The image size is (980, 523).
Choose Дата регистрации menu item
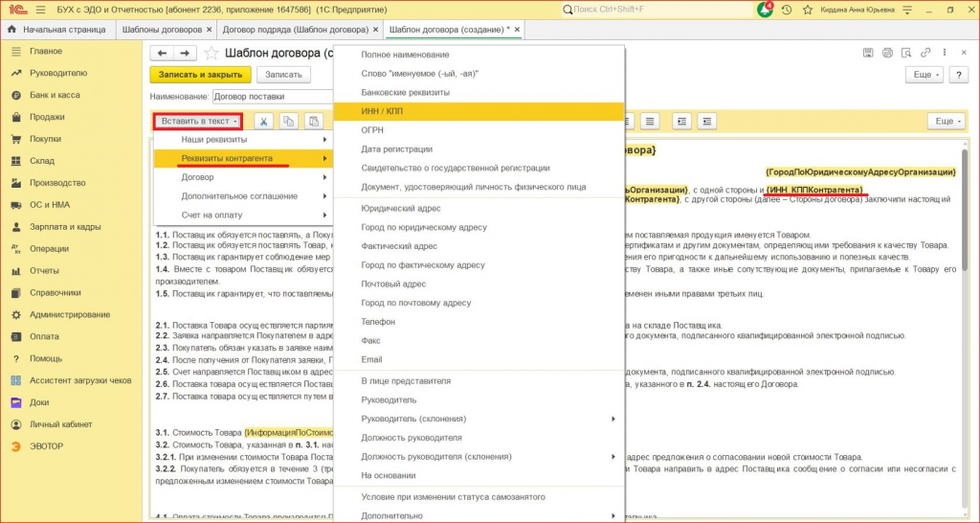pyautogui.click(x=479, y=148)
